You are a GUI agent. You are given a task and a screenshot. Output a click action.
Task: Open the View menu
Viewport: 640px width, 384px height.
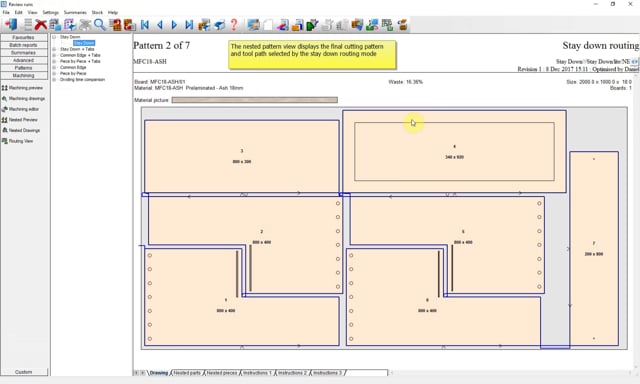click(x=32, y=12)
